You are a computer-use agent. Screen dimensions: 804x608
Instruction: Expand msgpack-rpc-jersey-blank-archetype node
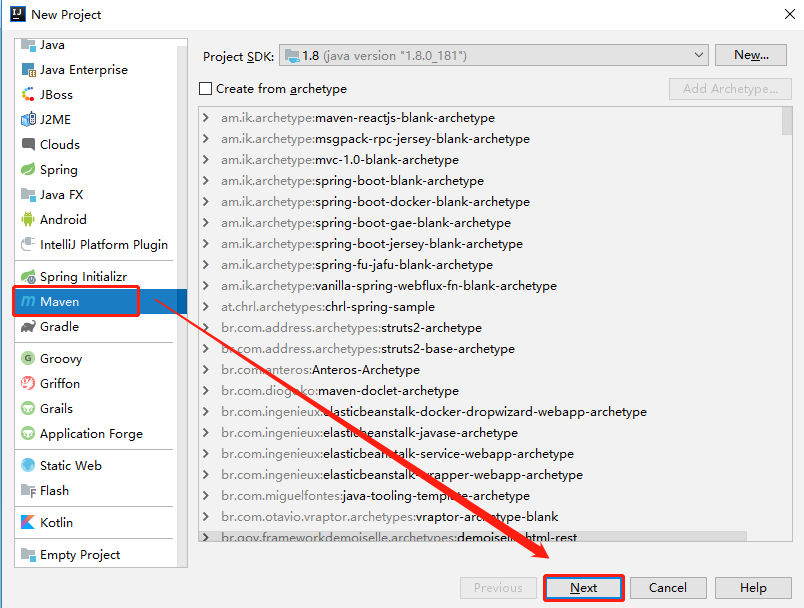click(206, 138)
